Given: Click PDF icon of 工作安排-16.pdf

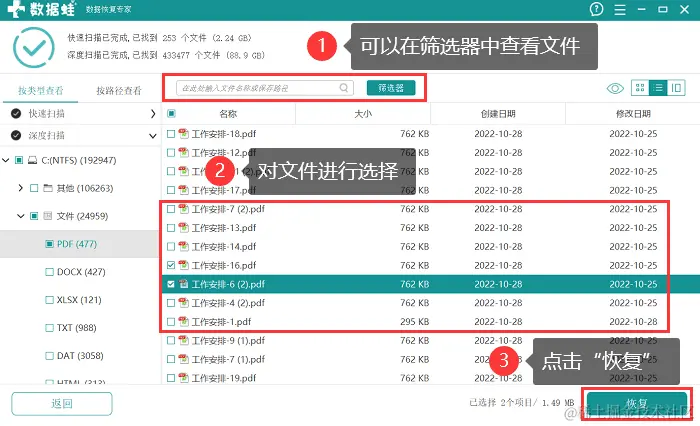Looking at the screenshot, I should pyautogui.click(x=183, y=265).
